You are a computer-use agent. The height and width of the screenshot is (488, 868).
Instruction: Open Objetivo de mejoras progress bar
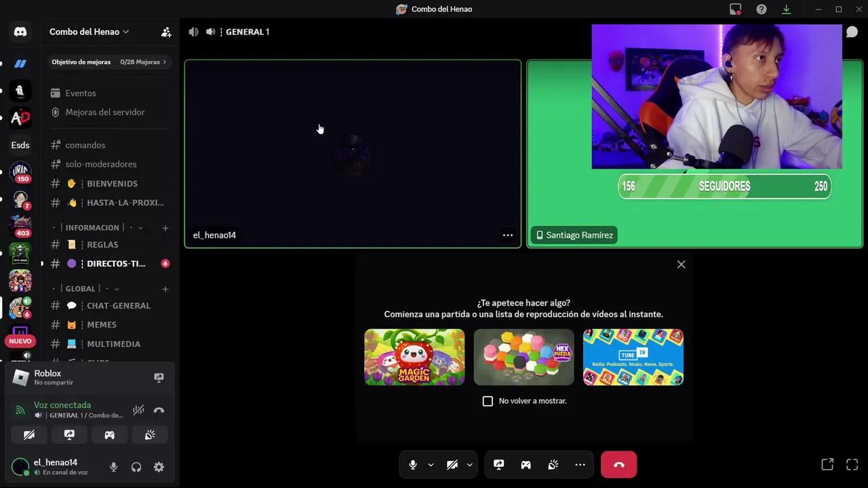click(109, 62)
